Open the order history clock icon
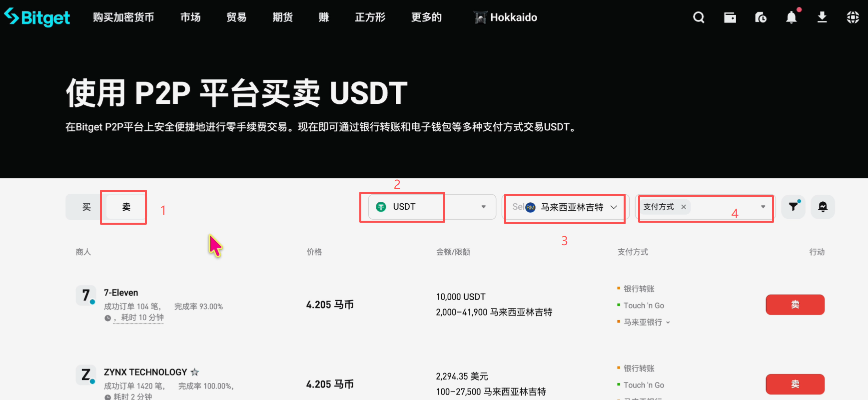The width and height of the screenshot is (868, 400). pos(761,17)
